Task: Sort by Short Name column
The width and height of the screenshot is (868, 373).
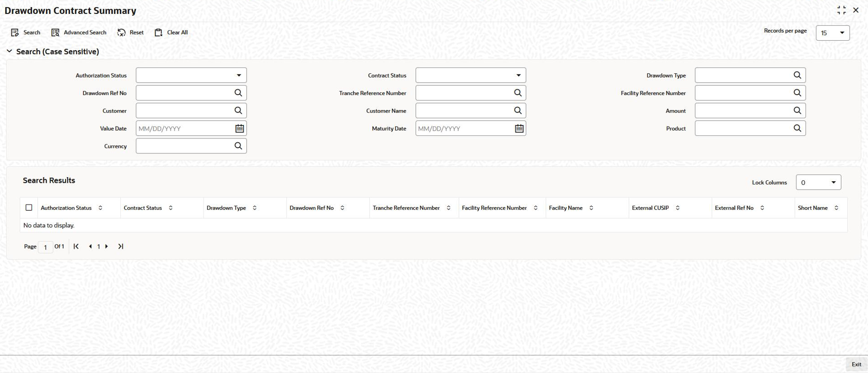Action: 836,208
